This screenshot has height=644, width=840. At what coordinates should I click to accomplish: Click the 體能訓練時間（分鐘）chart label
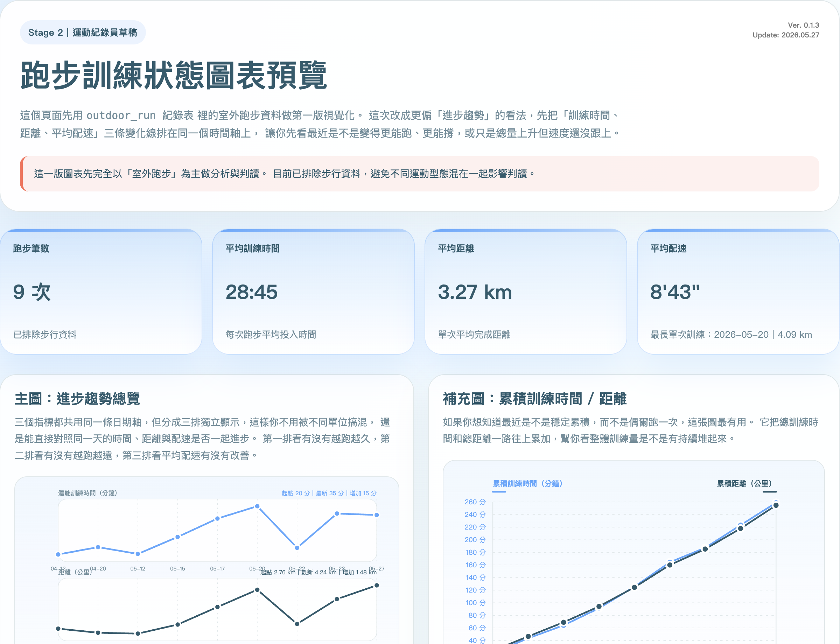(x=87, y=493)
